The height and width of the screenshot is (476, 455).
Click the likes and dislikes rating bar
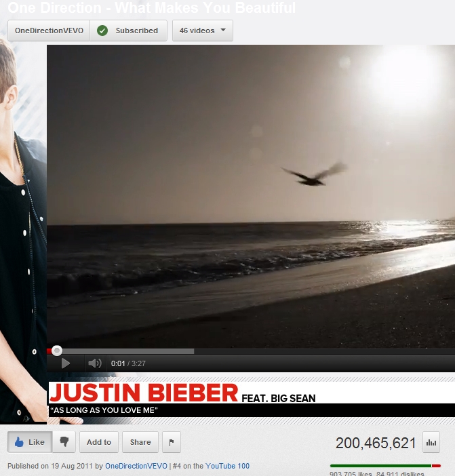(x=385, y=466)
